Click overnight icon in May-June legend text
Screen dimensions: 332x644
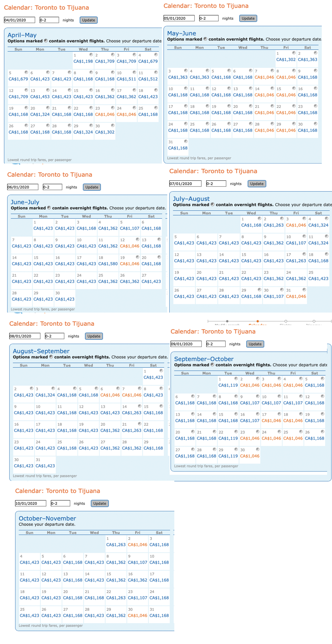coord(205,39)
